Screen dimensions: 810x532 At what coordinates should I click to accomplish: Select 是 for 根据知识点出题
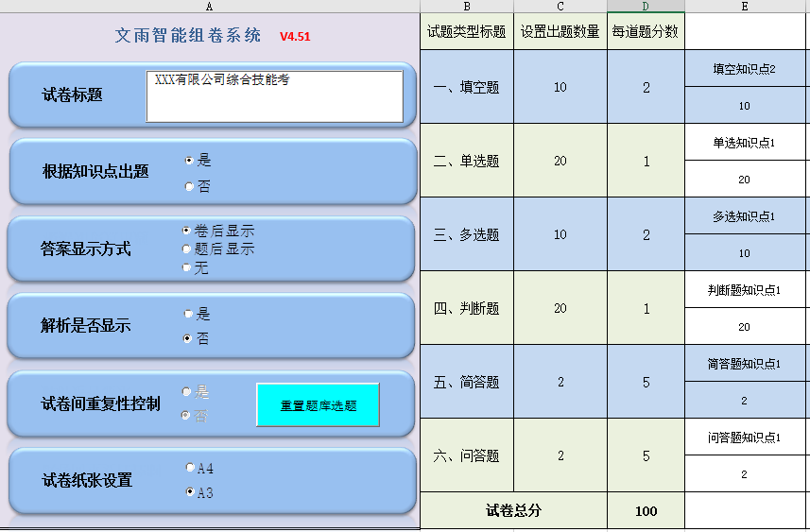point(189,161)
